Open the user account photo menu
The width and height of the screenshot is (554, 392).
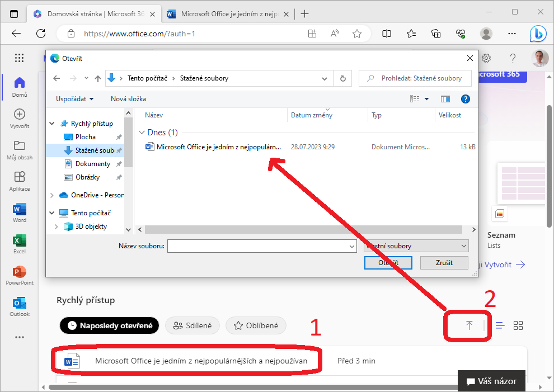coord(540,58)
